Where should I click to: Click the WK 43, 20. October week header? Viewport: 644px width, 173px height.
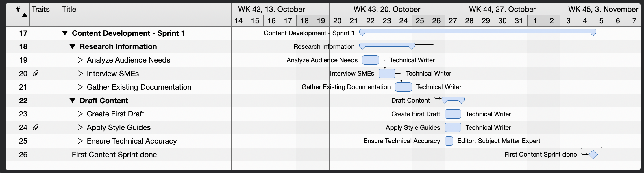(387, 9)
